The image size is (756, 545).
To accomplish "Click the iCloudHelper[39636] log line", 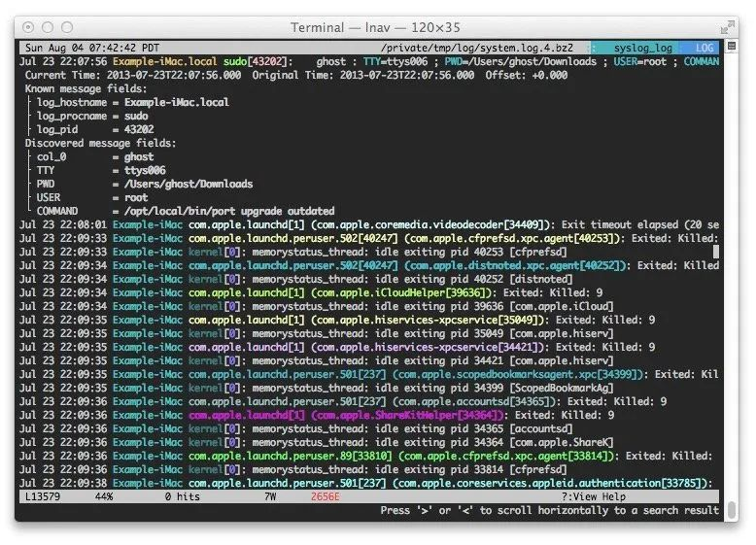I will pyautogui.click(x=311, y=292).
